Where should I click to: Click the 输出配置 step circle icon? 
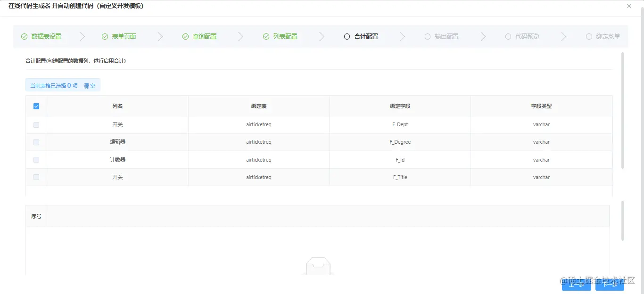(x=428, y=36)
